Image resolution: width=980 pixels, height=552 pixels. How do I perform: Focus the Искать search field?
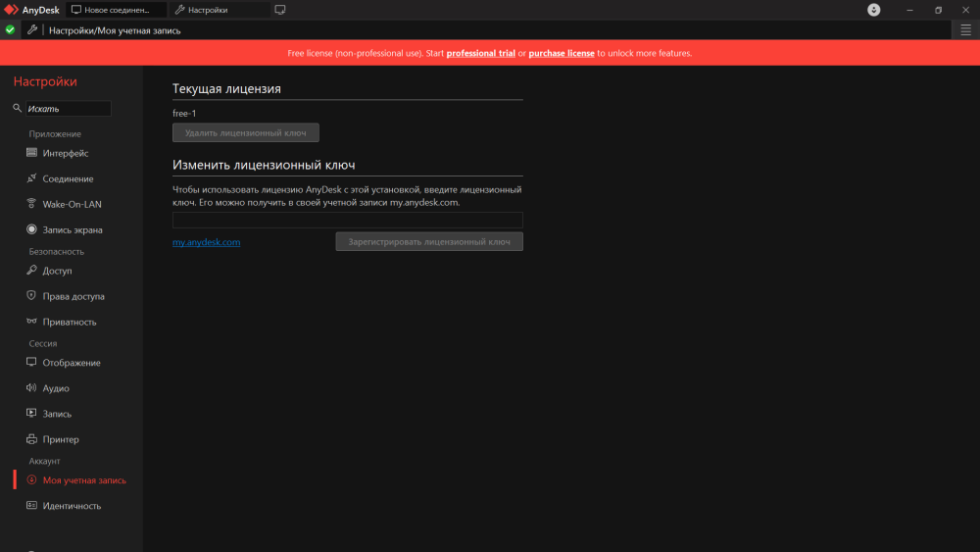pos(69,108)
